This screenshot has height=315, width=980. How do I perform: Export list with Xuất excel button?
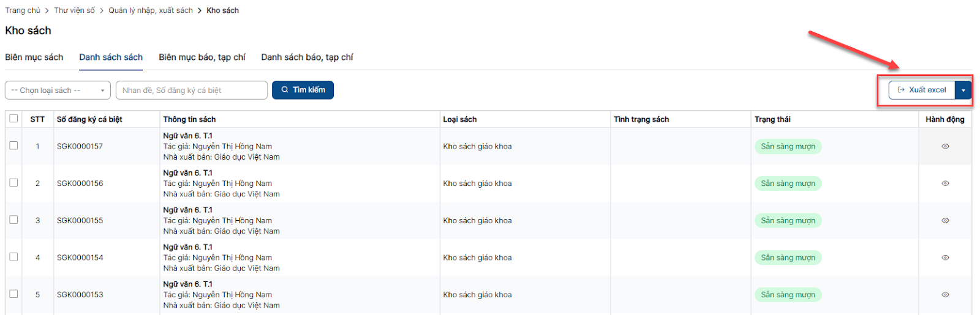tap(921, 90)
